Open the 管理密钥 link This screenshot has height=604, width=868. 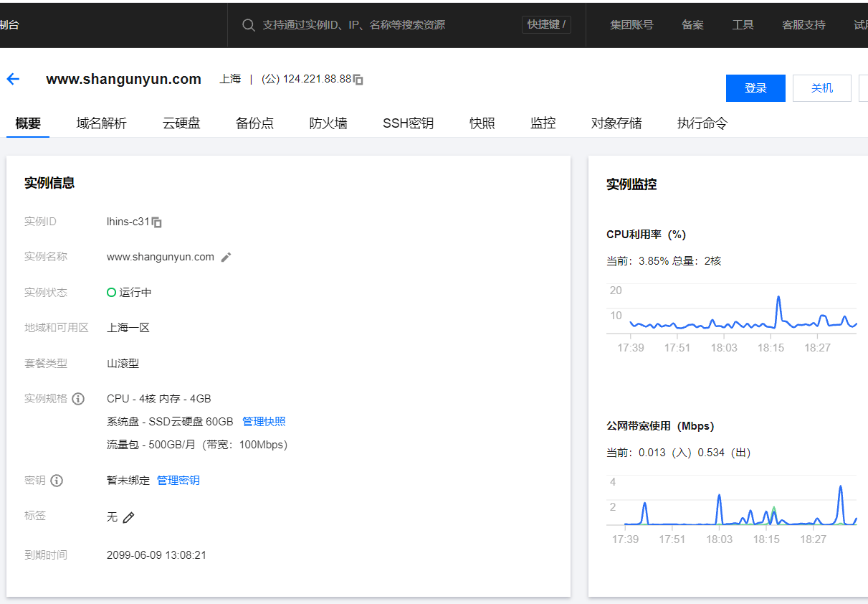pos(178,481)
